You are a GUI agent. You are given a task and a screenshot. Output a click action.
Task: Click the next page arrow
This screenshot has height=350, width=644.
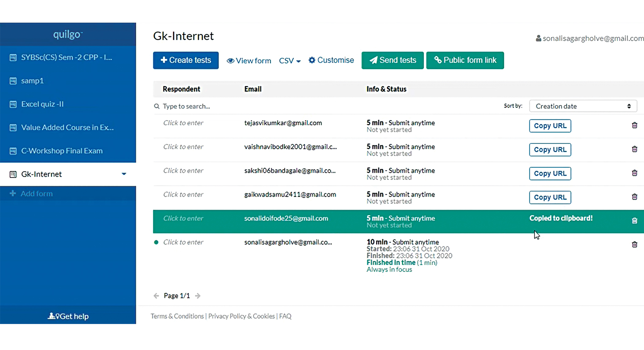pos(198,296)
